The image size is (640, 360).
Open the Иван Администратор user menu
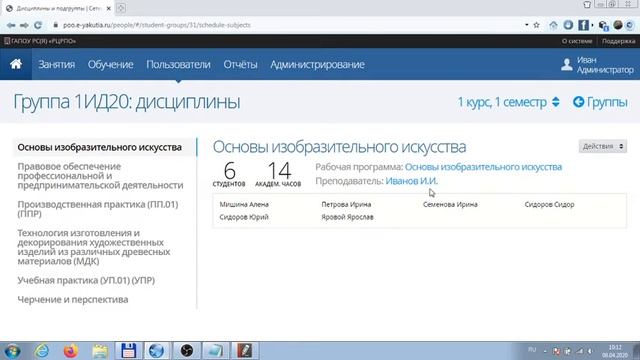(x=598, y=64)
